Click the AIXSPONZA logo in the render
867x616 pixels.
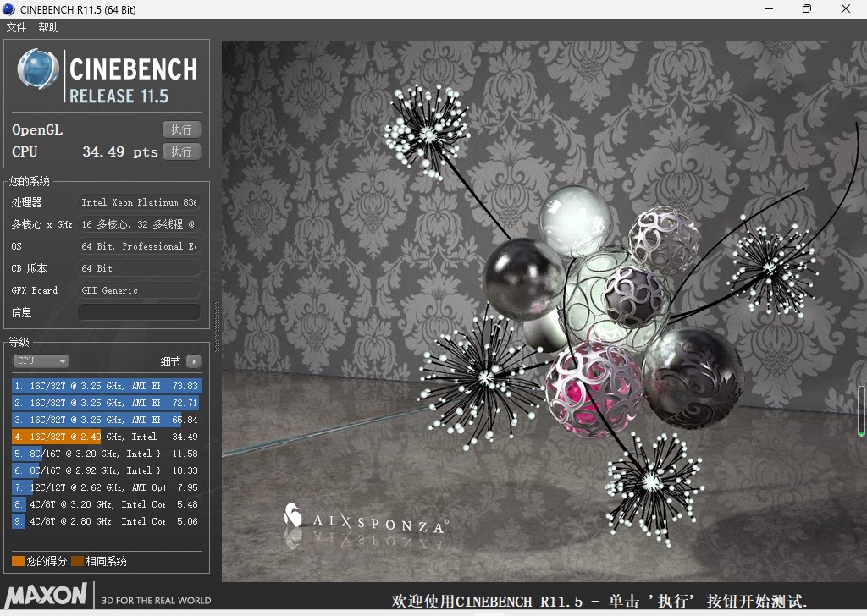pos(366,520)
